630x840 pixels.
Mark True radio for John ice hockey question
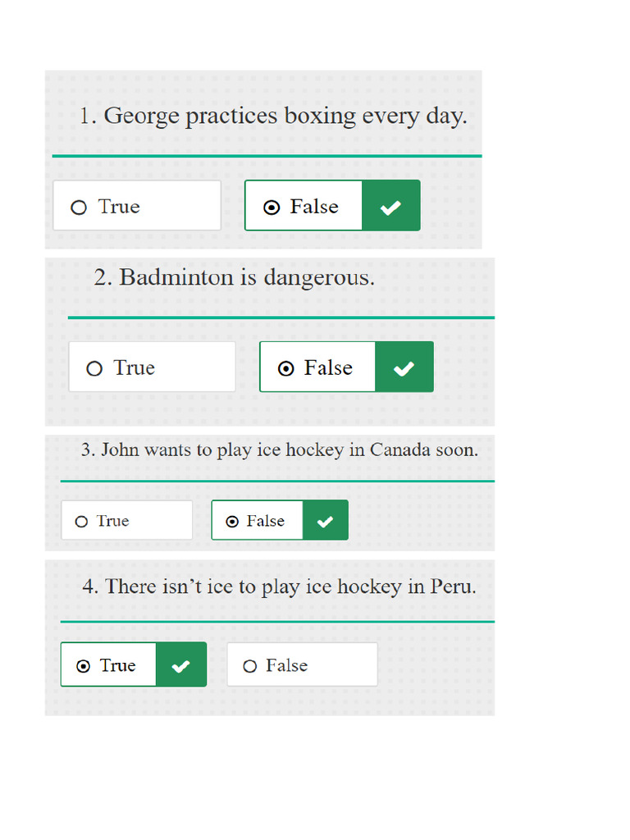coord(81,522)
